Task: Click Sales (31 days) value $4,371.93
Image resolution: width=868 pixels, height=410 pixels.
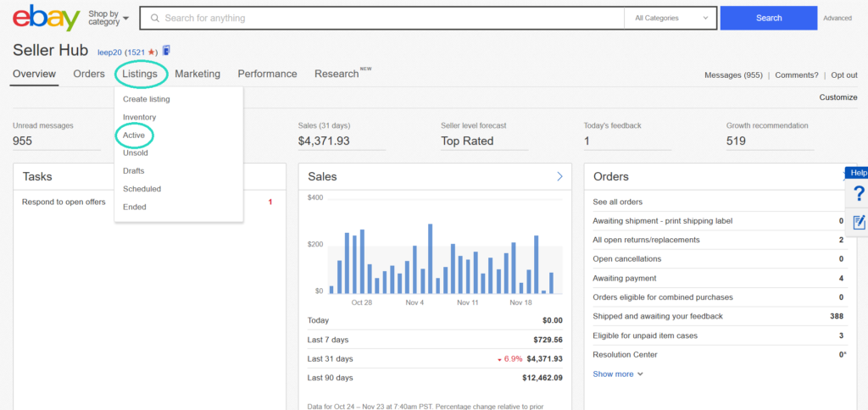Action: click(324, 141)
